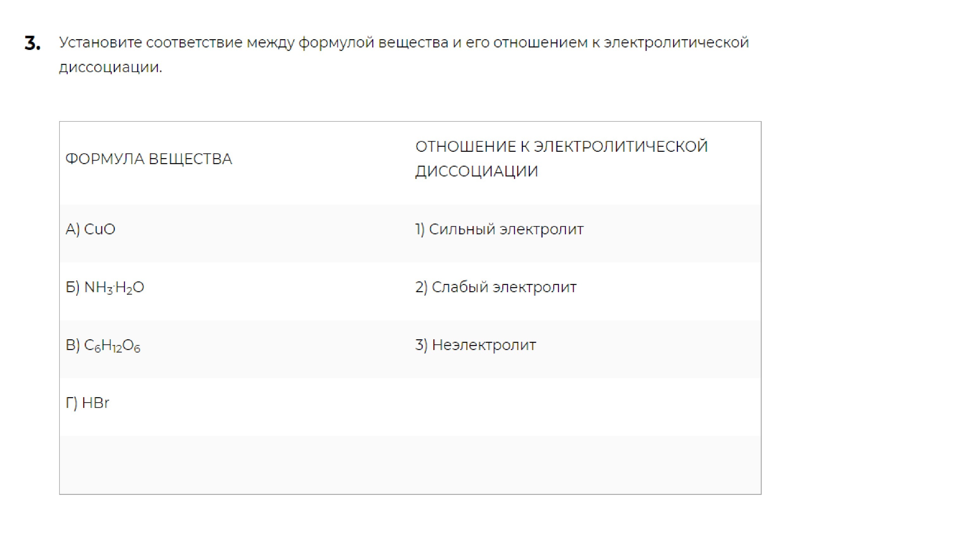Click the ОТНОШЕНИЕ К ЭЛЕКТРОЛИТИЧЕСКОЙ ДИССОЦИАЦИИ header
Screen dimensions: 967x560
click(561, 159)
